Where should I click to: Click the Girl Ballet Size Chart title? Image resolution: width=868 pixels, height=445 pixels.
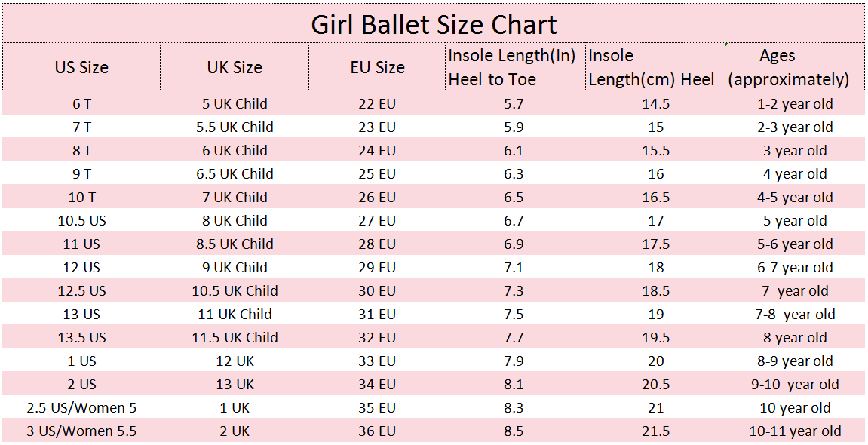click(x=434, y=25)
